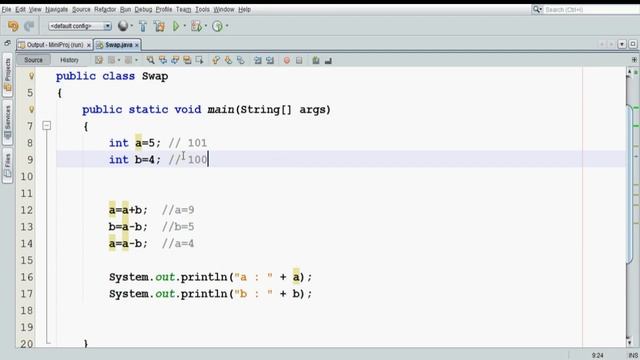The width and height of the screenshot is (640, 360).
Task: Click the restore window group icon left of tabs
Action: [x=7, y=43]
